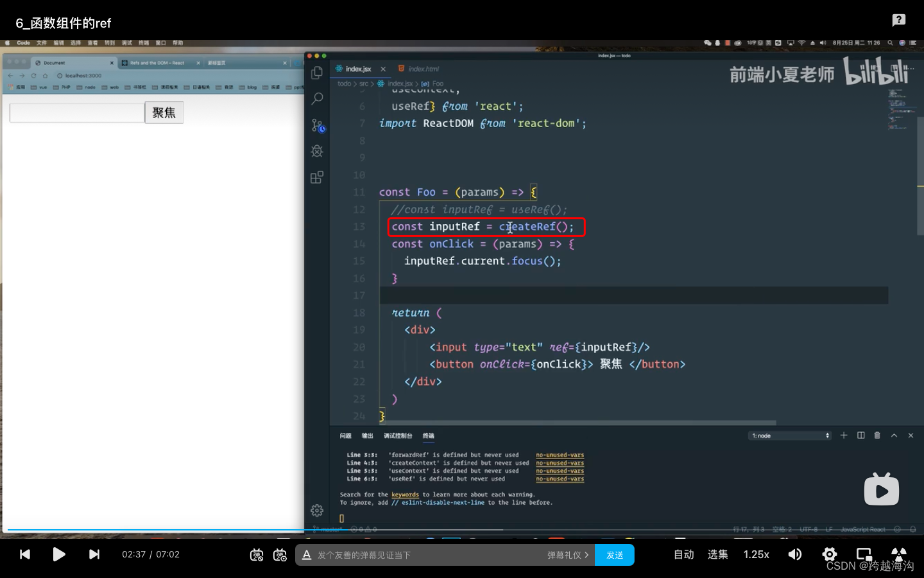Select the 终端 panel tab
Image resolution: width=924 pixels, height=578 pixels.
tap(428, 435)
